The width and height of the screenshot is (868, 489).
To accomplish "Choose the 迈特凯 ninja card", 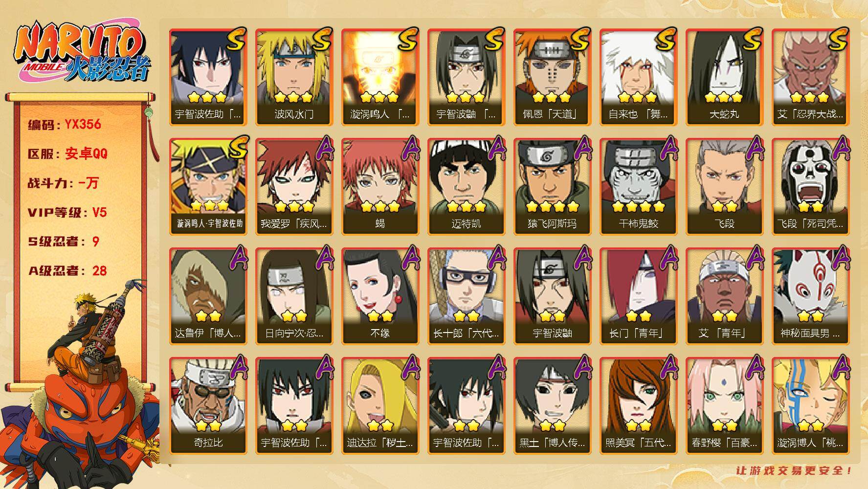I will [467, 187].
